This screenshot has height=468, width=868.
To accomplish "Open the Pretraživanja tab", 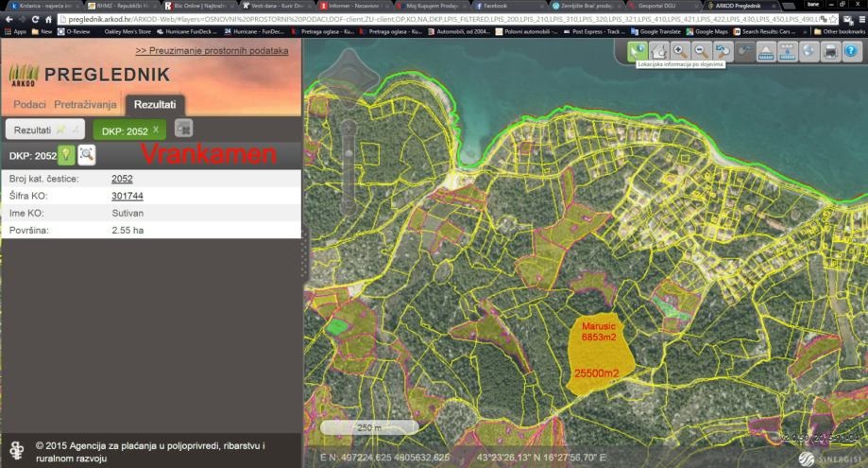I will pyautogui.click(x=85, y=103).
